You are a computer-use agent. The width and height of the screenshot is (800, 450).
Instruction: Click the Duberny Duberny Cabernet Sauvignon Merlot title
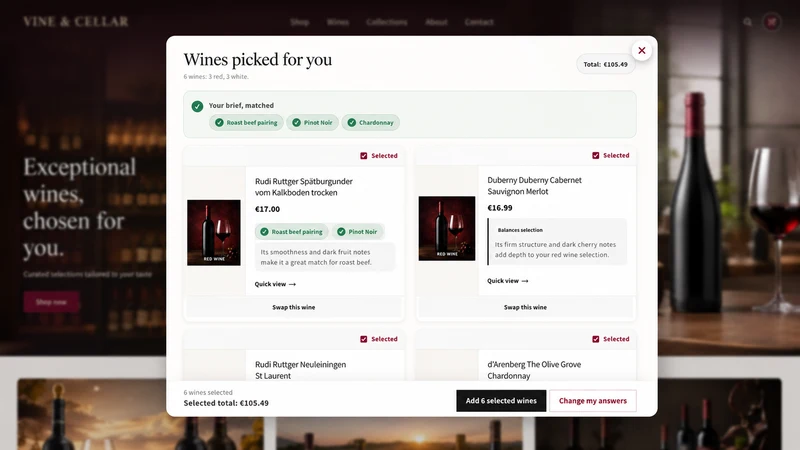tap(534, 186)
